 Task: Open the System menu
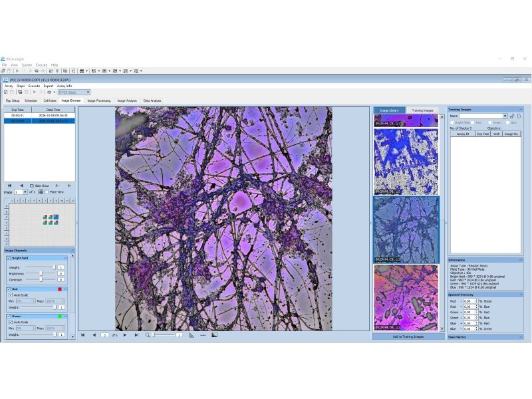27,65
